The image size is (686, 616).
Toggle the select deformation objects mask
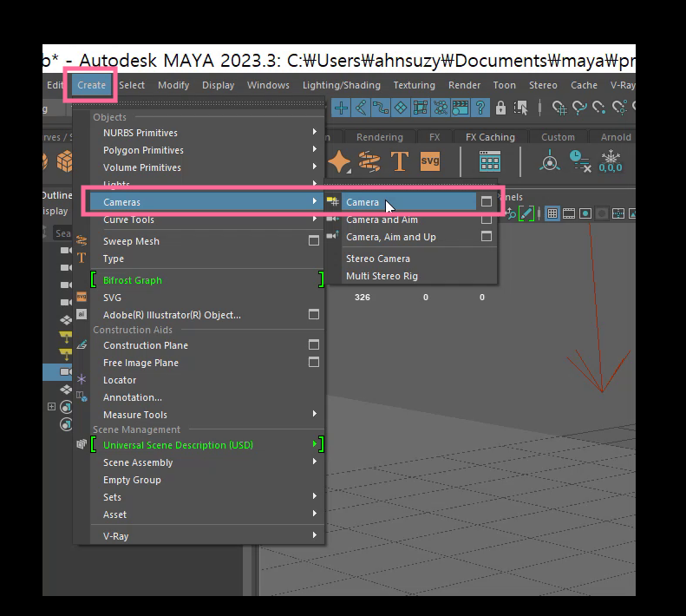click(x=420, y=108)
